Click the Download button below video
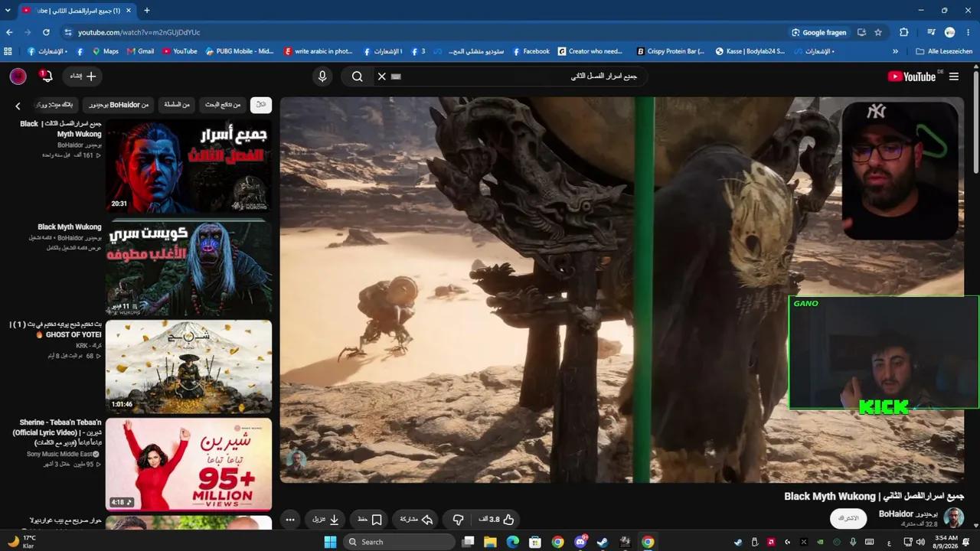Viewport: 980px width, 551px height. pos(325,520)
